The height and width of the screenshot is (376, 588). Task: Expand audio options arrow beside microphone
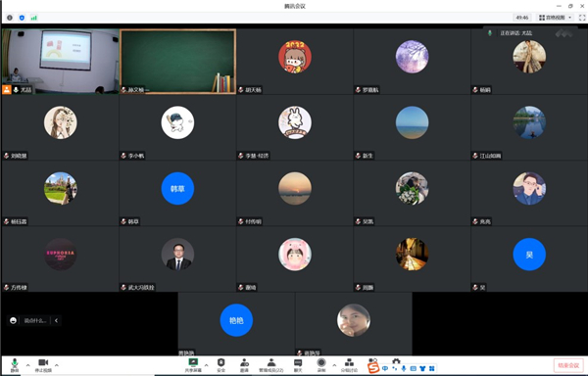(x=27, y=365)
